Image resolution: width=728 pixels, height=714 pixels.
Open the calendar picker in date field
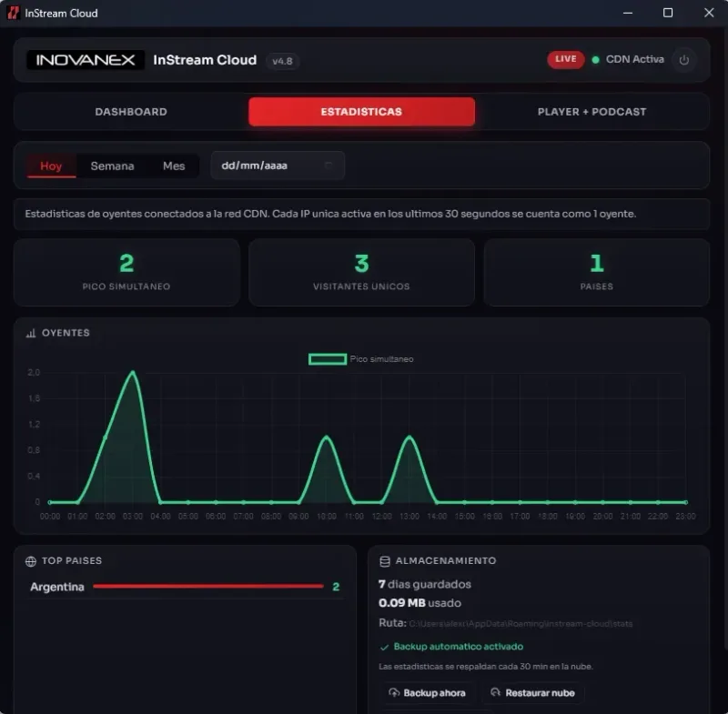329,166
